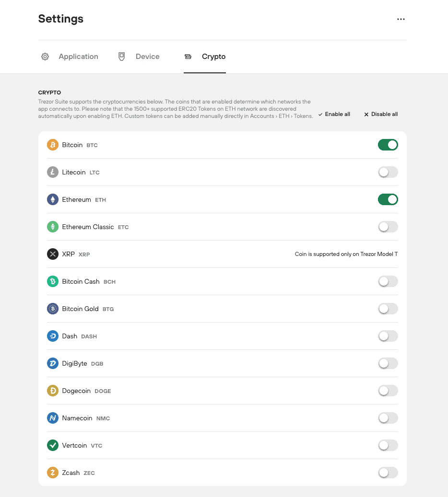Turn off the Ethereum toggle
Viewport: 448px width, 497px height.
[x=388, y=199]
